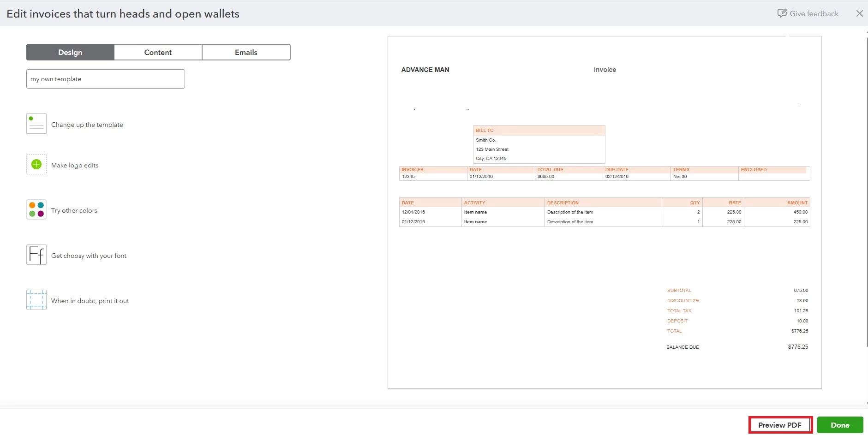Click the Net 30 terms value

[x=680, y=177]
